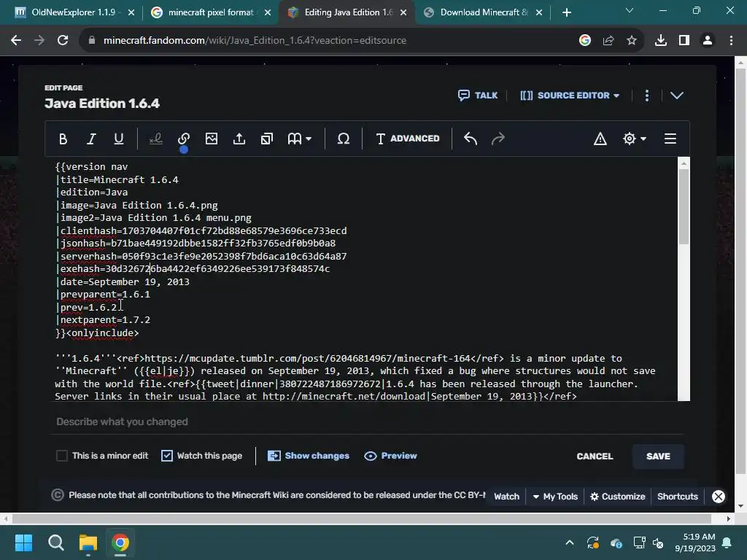Toggle browser side panel
This screenshot has width=747, height=560.
coord(684,41)
